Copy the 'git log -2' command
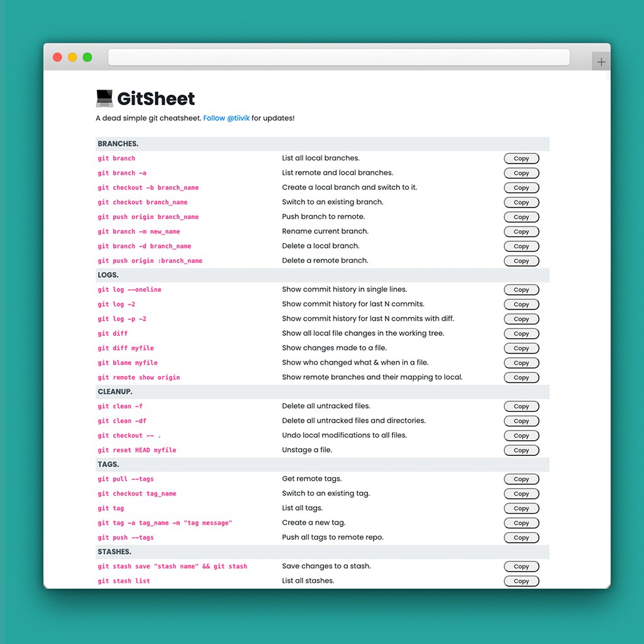Screen dimensions: 644x644 point(521,304)
